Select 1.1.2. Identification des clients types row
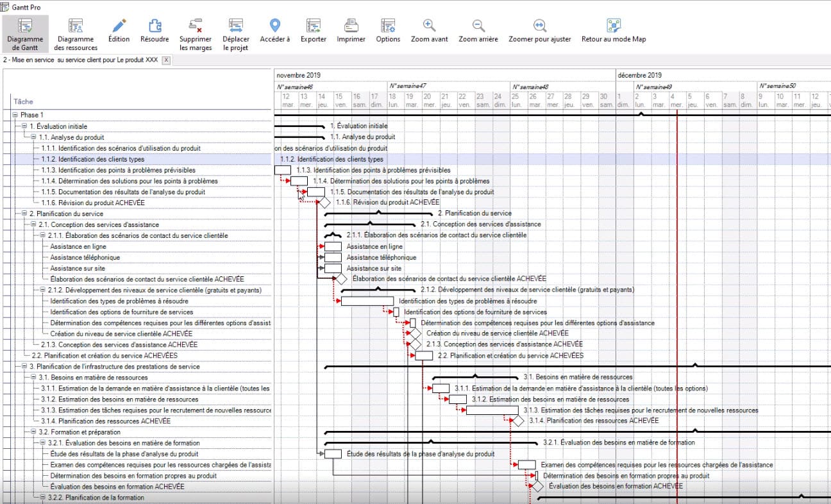Image resolution: width=831 pixels, height=504 pixels. 93,159
